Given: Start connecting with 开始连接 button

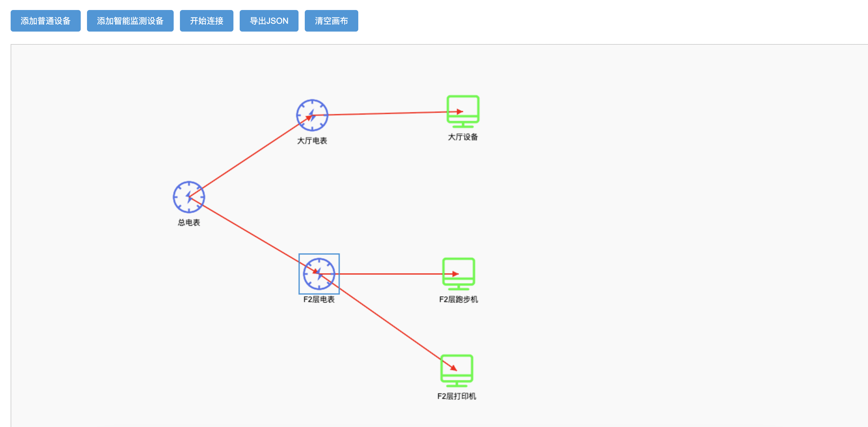Looking at the screenshot, I should [x=206, y=21].
